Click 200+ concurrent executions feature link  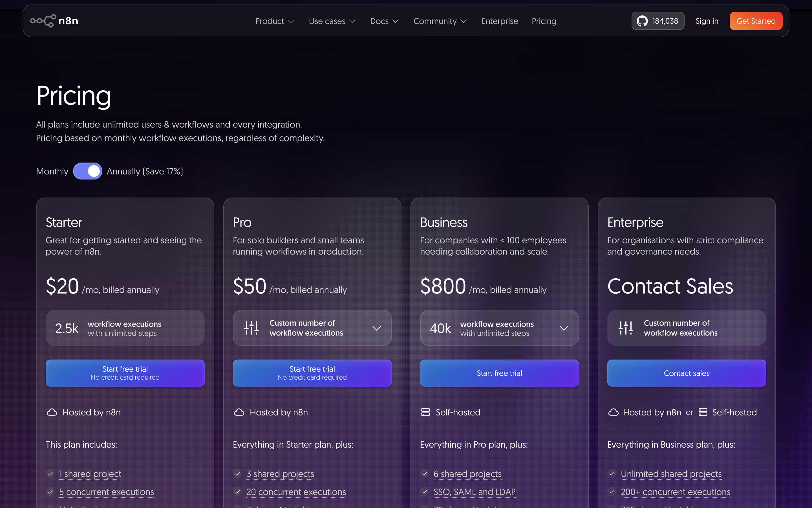tap(676, 492)
